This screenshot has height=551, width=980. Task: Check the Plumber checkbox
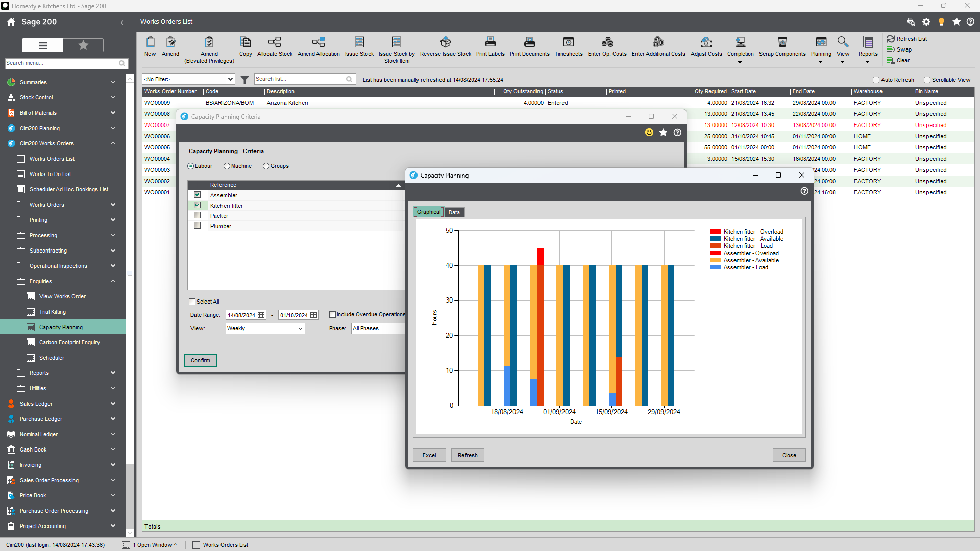point(197,226)
